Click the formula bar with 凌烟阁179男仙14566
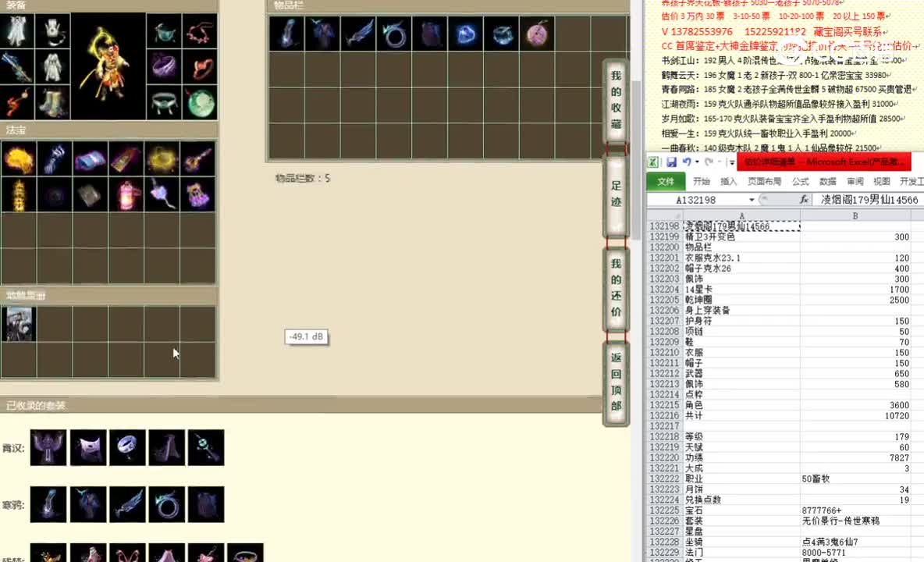Screen dimensions: 924x562 869,200
